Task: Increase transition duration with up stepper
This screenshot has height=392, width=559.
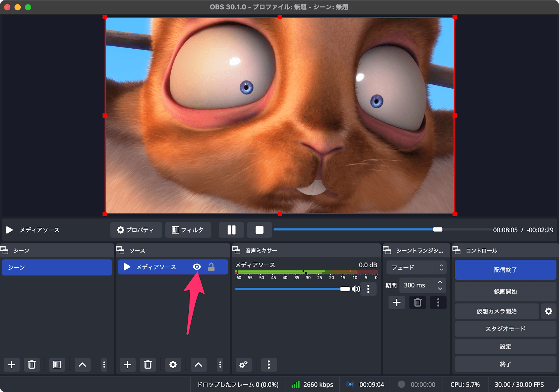Action: point(440,282)
